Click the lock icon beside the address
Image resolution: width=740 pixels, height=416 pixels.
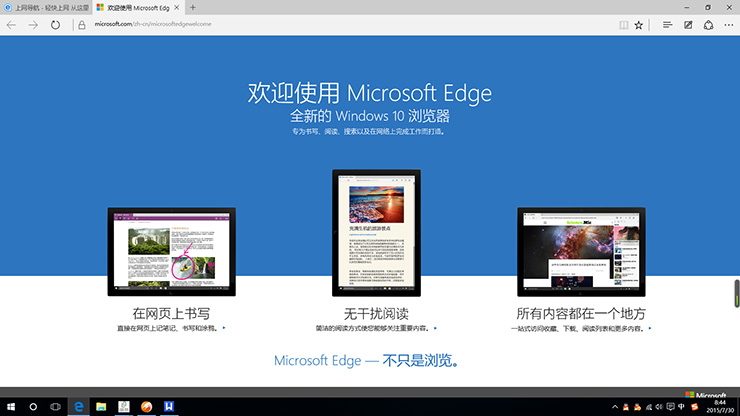point(82,25)
